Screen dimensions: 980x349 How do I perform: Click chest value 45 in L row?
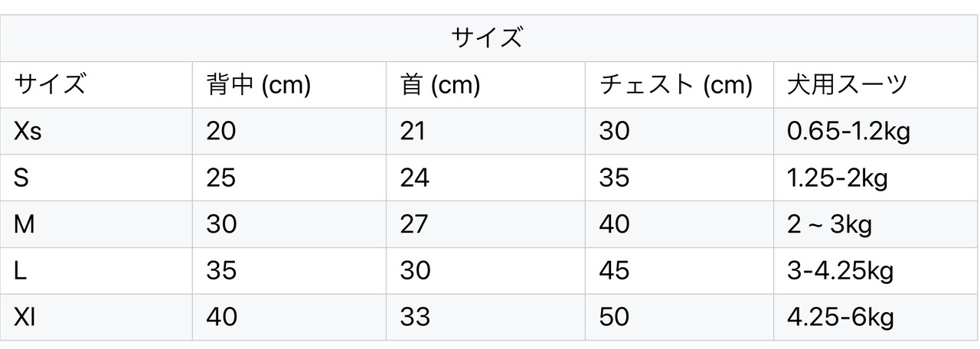[614, 270]
